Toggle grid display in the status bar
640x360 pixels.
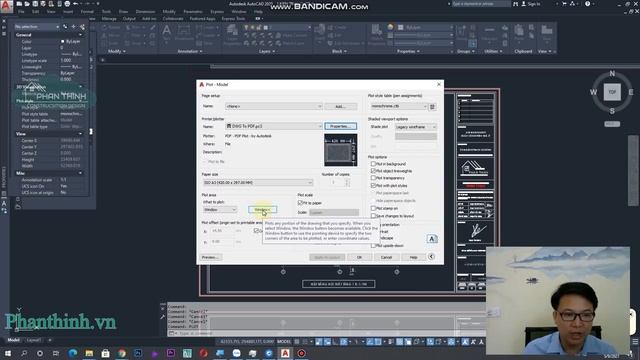pyautogui.click(x=297, y=342)
